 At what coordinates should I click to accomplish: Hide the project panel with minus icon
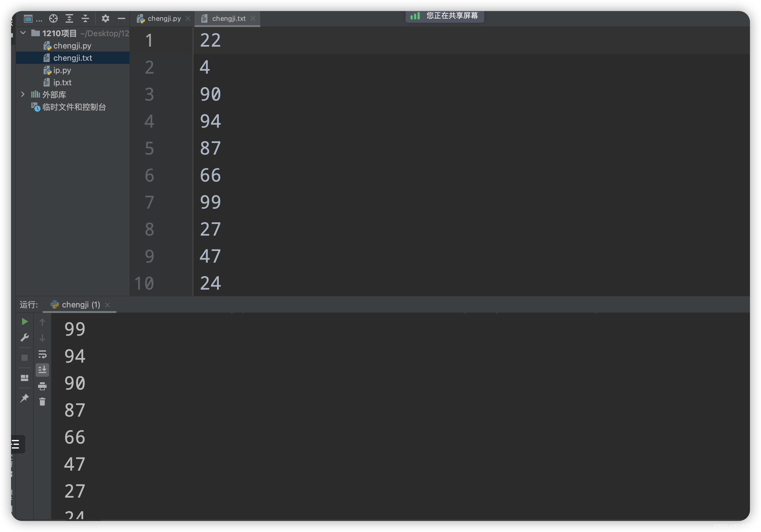(x=121, y=19)
